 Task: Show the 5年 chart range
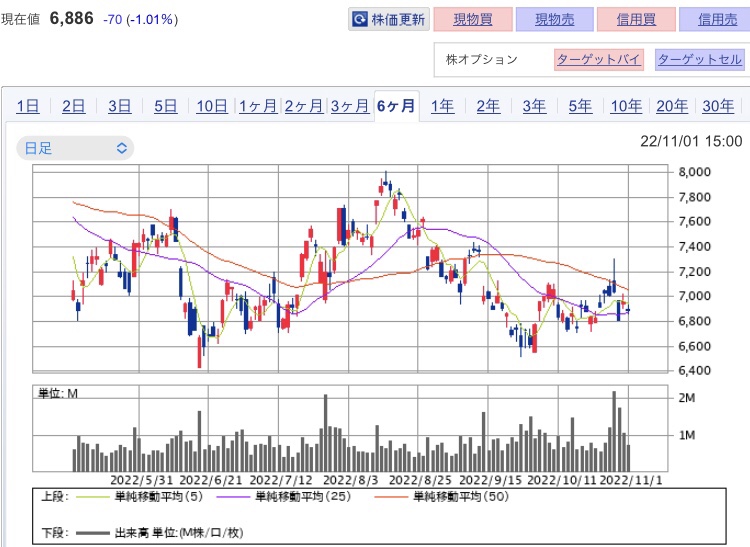pos(580,106)
